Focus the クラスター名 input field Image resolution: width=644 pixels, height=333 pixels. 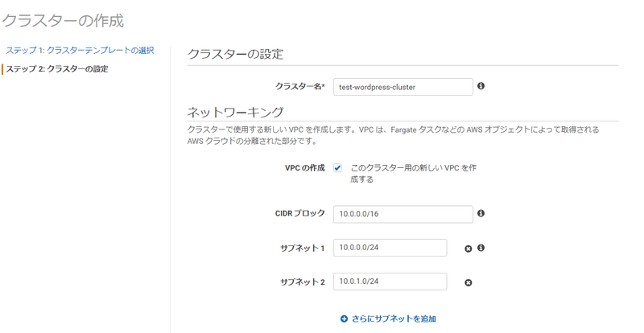(403, 87)
